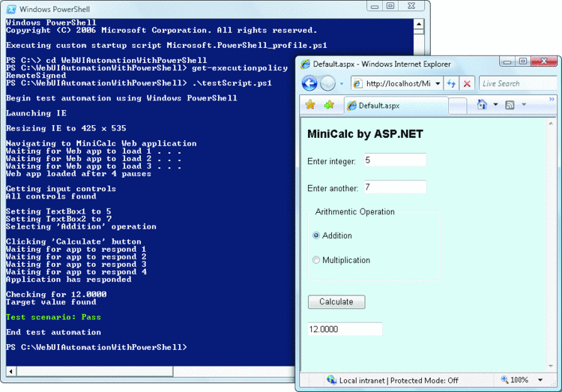Click the 'Launching IE' output line
This screenshot has height=392, width=562.
coord(36,113)
